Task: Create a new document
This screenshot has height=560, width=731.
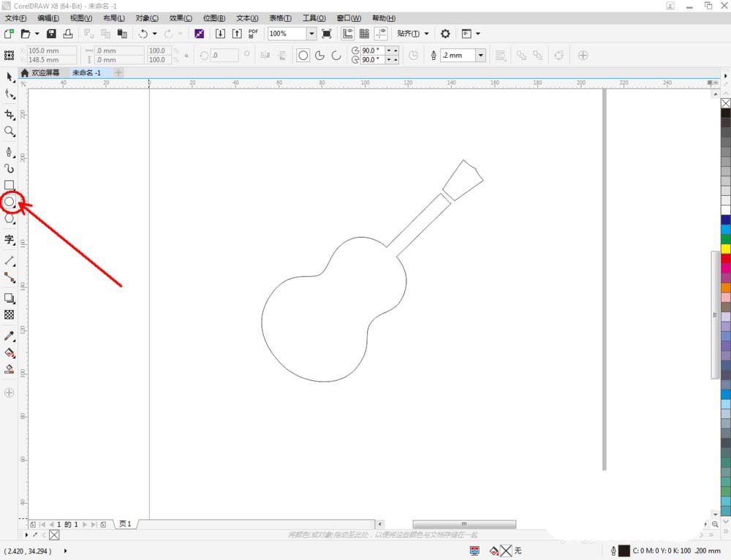Action: 9,34
